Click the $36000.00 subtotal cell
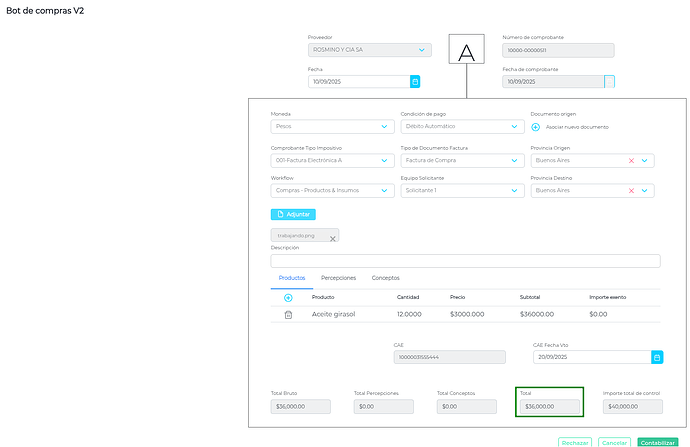The height and width of the screenshot is (447, 690). pyautogui.click(x=536, y=314)
